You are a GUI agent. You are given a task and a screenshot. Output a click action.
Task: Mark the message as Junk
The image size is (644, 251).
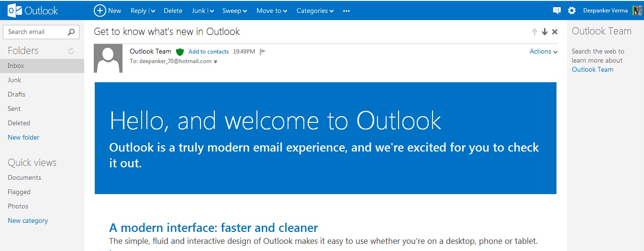[198, 11]
